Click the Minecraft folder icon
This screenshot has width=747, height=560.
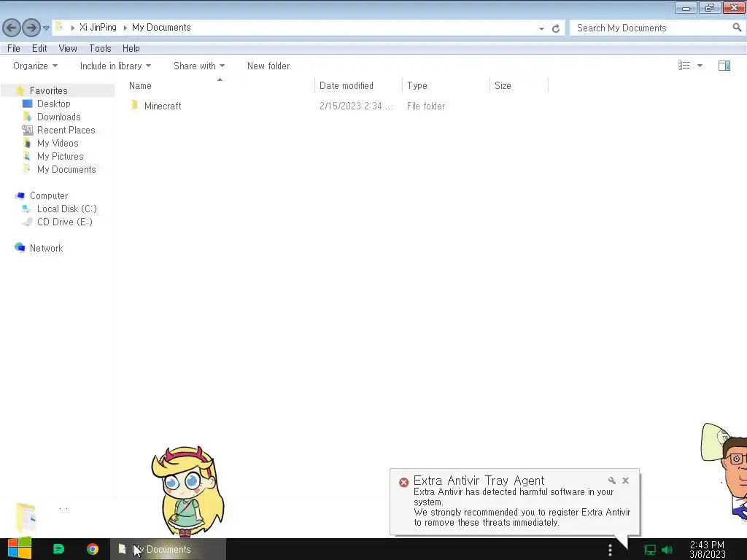[x=134, y=105]
